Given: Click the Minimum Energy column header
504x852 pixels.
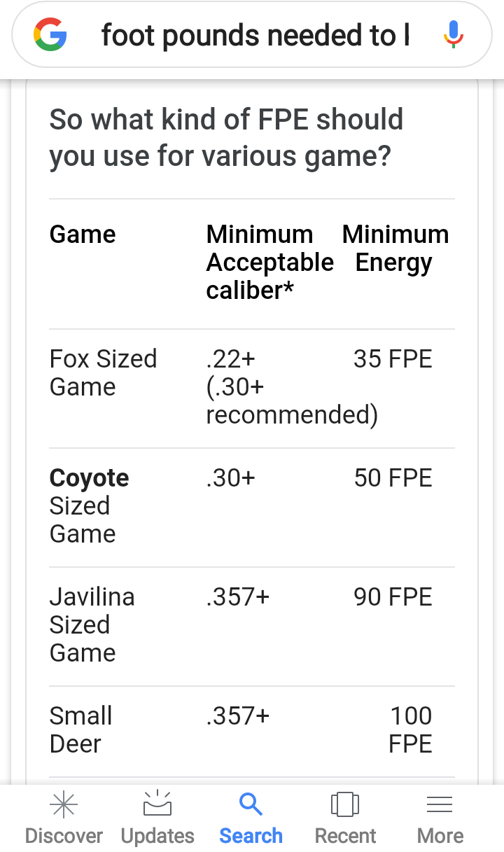Looking at the screenshot, I should (x=395, y=249).
